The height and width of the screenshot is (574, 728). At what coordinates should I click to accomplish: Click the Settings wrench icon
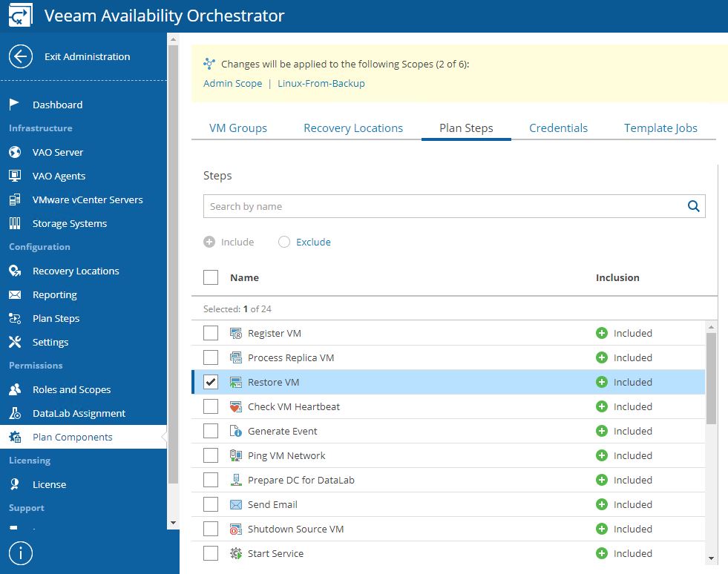15,342
